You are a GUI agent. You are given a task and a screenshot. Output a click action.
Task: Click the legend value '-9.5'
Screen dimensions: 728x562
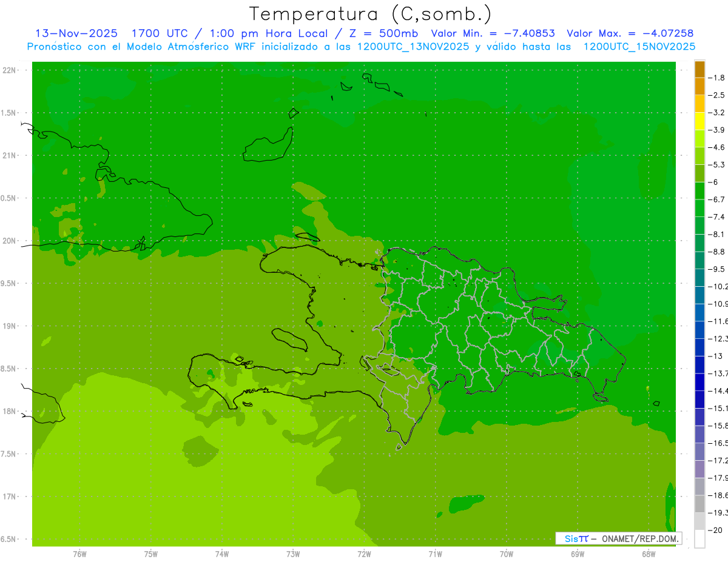point(716,269)
